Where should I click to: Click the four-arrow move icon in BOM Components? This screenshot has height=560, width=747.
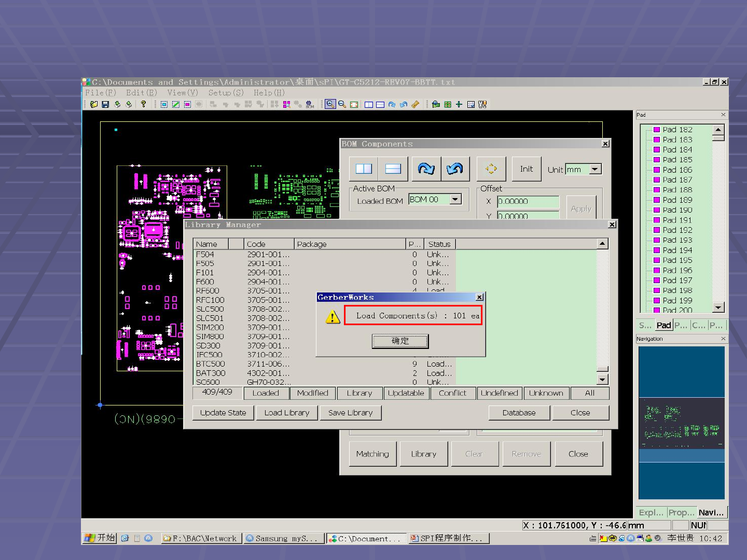coord(491,169)
